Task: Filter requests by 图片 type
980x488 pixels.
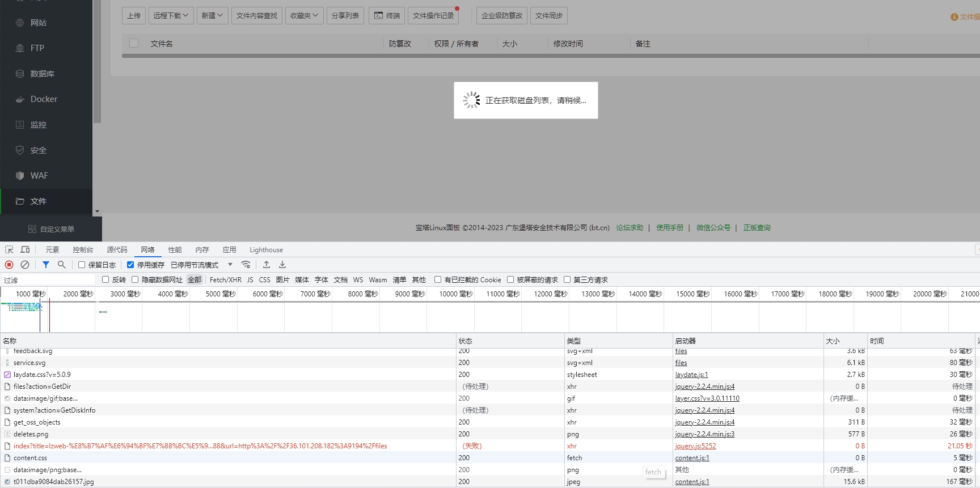Action: click(282, 280)
